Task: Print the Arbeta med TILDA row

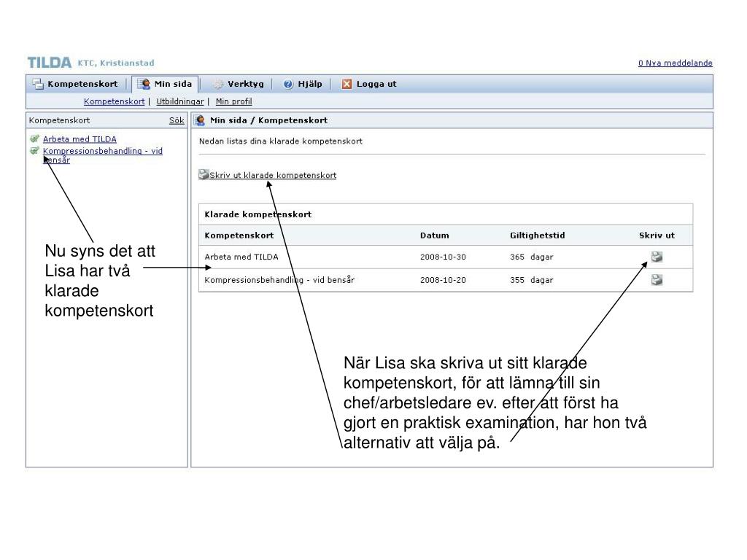Action: (x=657, y=257)
